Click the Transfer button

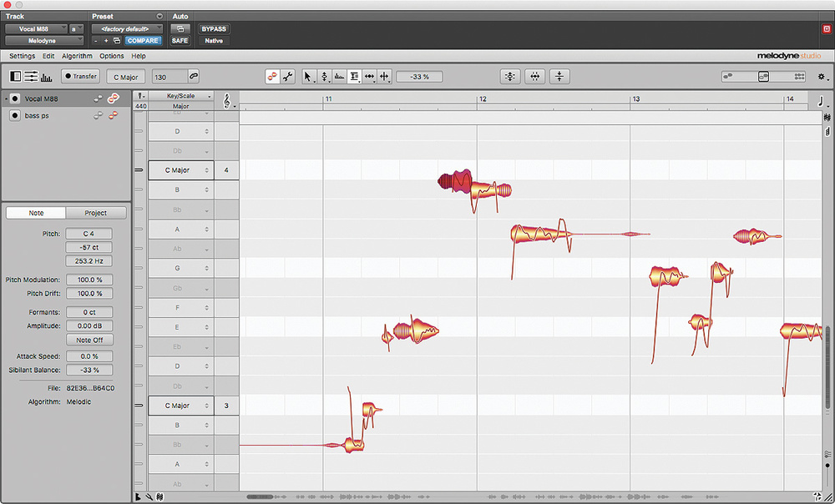80,76
